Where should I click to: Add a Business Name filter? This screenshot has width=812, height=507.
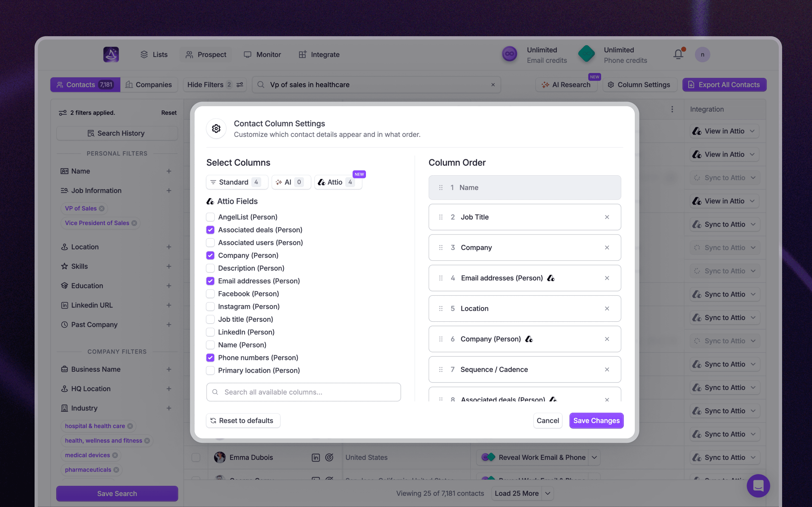click(x=169, y=370)
